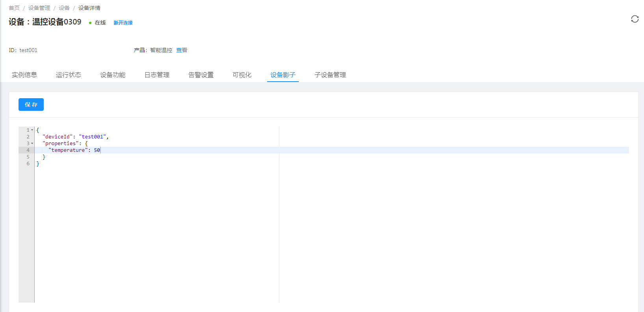This screenshot has height=312, width=644.
Task: Switch to the 运行状态 tab
Action: [x=69, y=75]
